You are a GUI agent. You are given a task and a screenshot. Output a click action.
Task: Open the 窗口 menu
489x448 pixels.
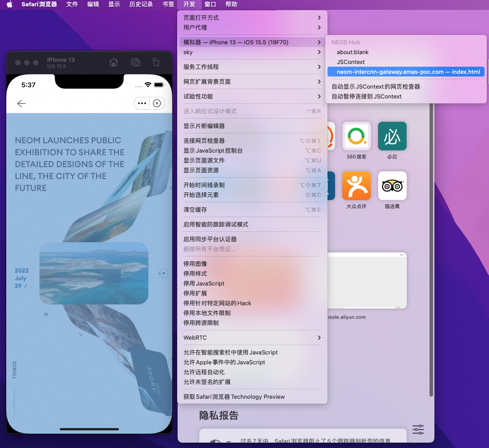(x=210, y=4)
